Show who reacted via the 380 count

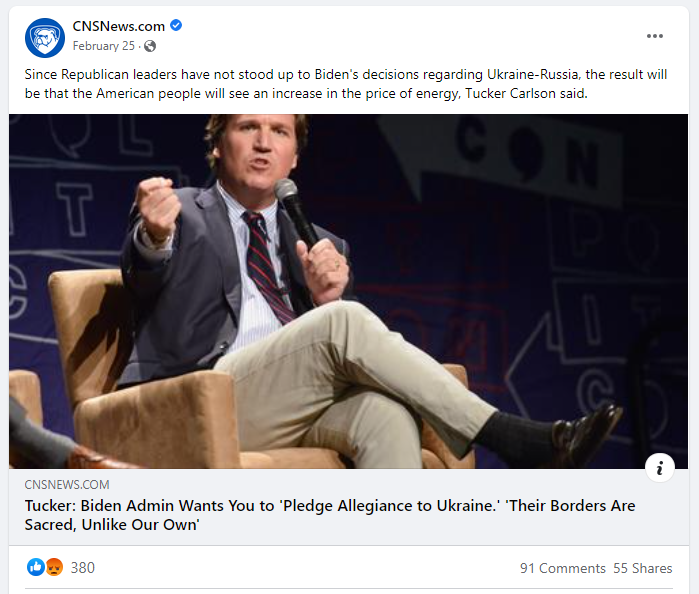point(83,568)
